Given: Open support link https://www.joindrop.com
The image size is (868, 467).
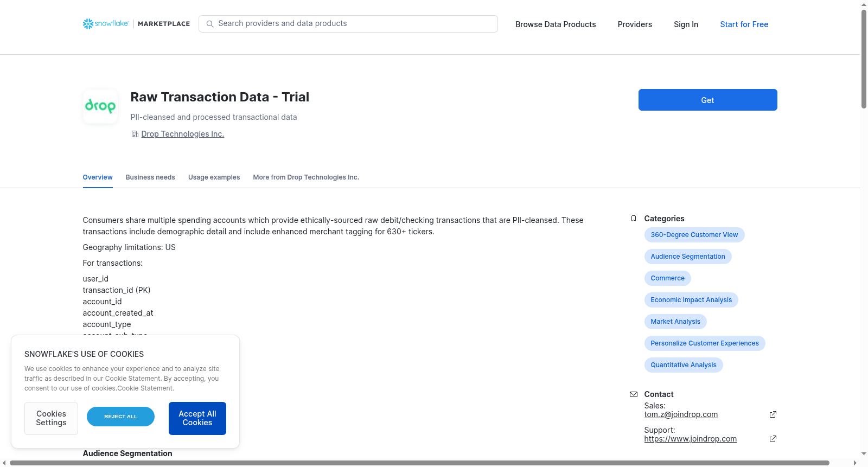Looking at the screenshot, I should (690, 439).
